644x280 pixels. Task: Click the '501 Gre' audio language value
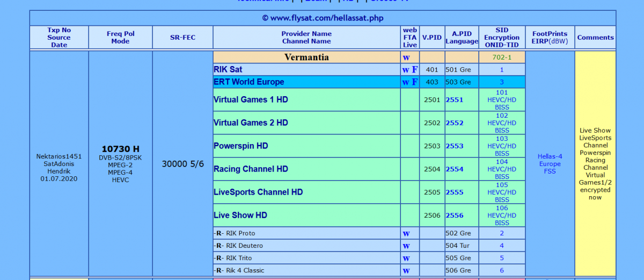click(x=458, y=70)
